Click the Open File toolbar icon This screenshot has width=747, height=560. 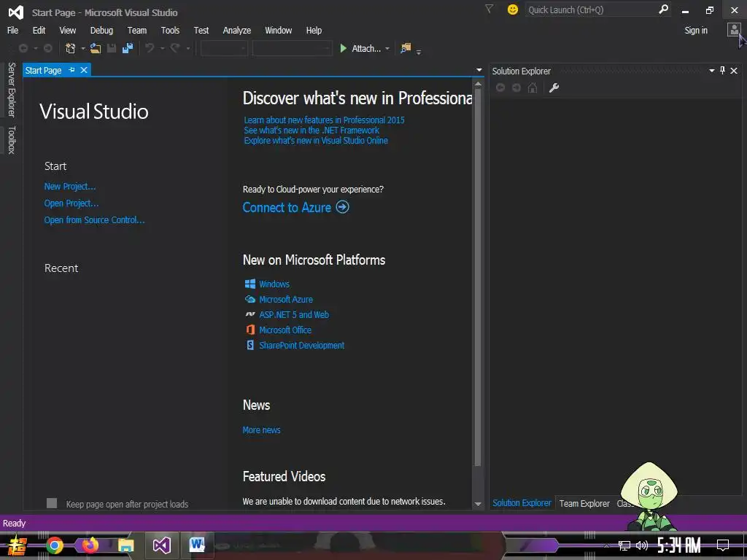point(96,48)
